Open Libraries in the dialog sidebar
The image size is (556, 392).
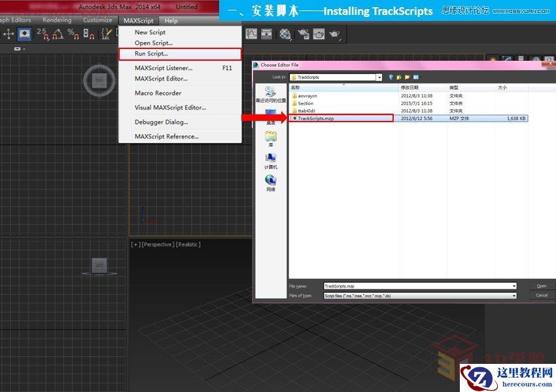(x=271, y=139)
